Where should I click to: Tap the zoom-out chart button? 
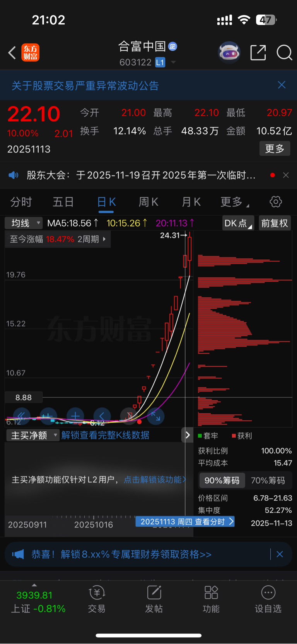pos(48,416)
